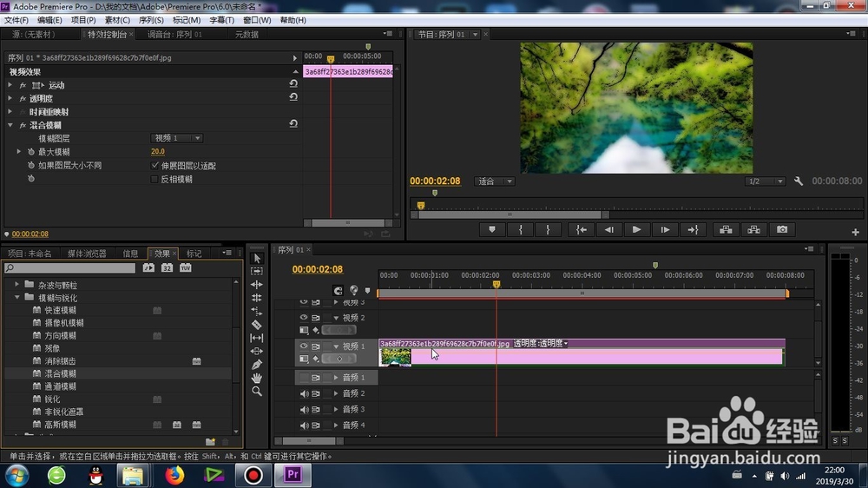The height and width of the screenshot is (488, 868).
Task: Enable 反相模糊 checkbox
Action: tap(155, 180)
